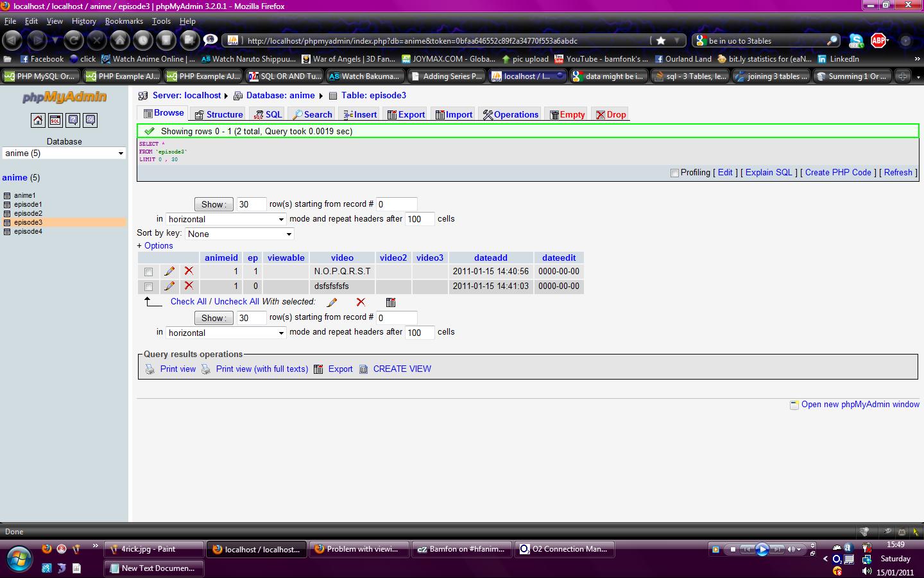
Task: Click the starting record number field
Action: pyautogui.click(x=397, y=204)
